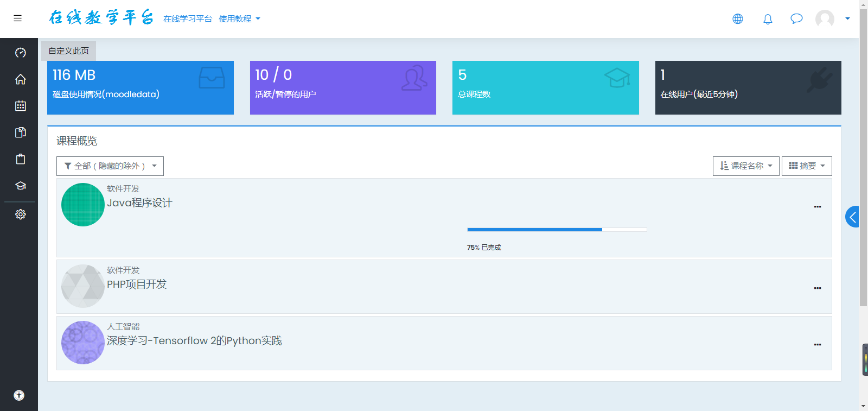Go to site home via house icon
868x411 pixels.
(x=21, y=79)
